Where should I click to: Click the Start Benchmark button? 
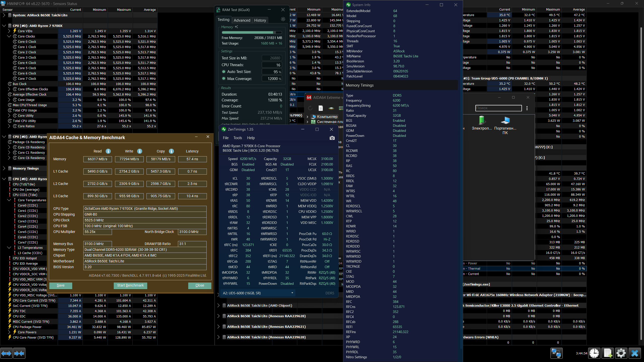tap(130, 285)
